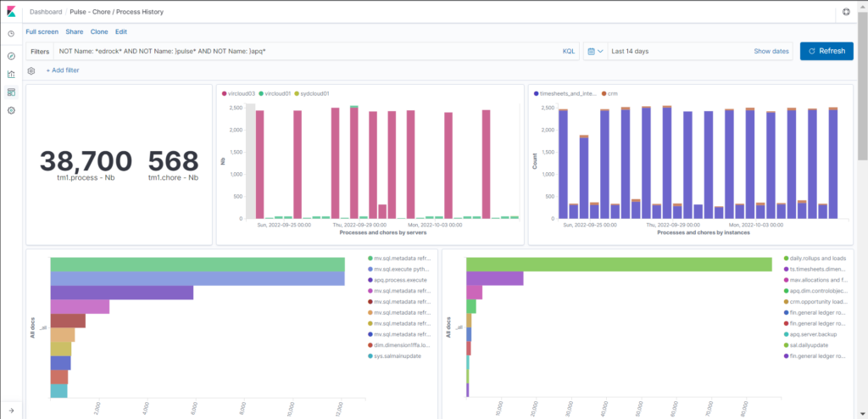868x419 pixels.
Task: Open Discover via the compass icon
Action: pos(11,55)
